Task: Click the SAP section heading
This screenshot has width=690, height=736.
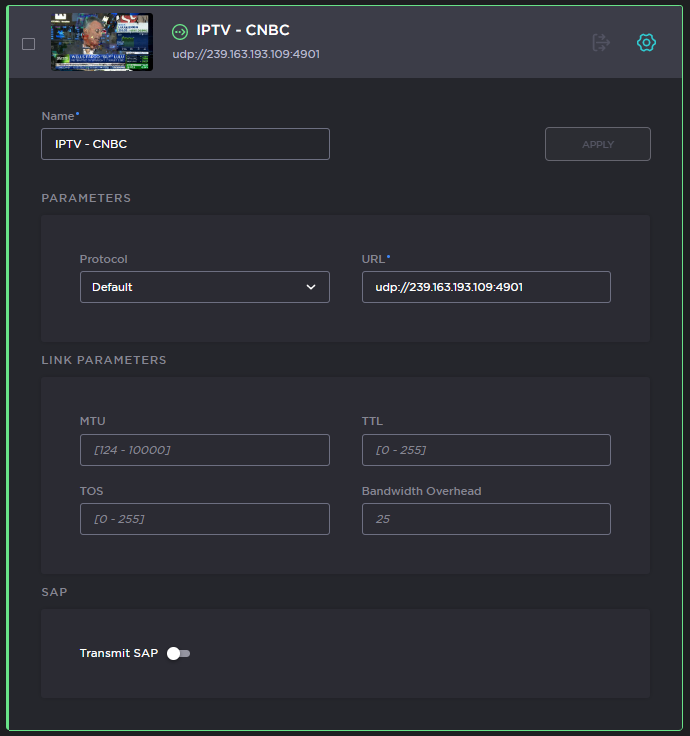Action: 54,592
